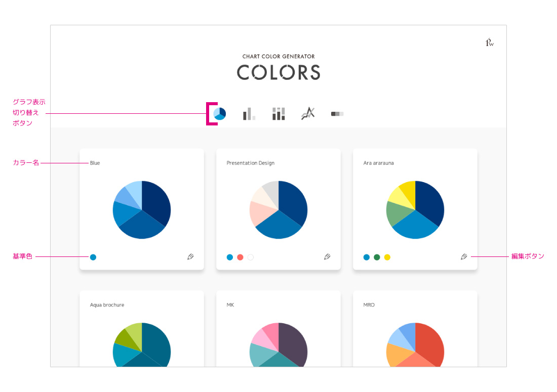Click the 'CHART COLOR GENERATOR' subtitle
The height and width of the screenshot is (392, 557).
pyautogui.click(x=278, y=57)
